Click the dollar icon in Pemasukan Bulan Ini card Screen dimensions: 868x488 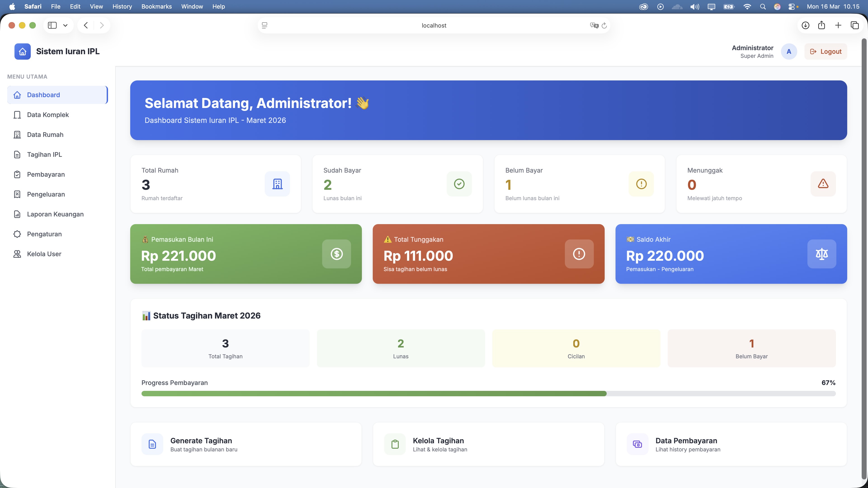337,254
